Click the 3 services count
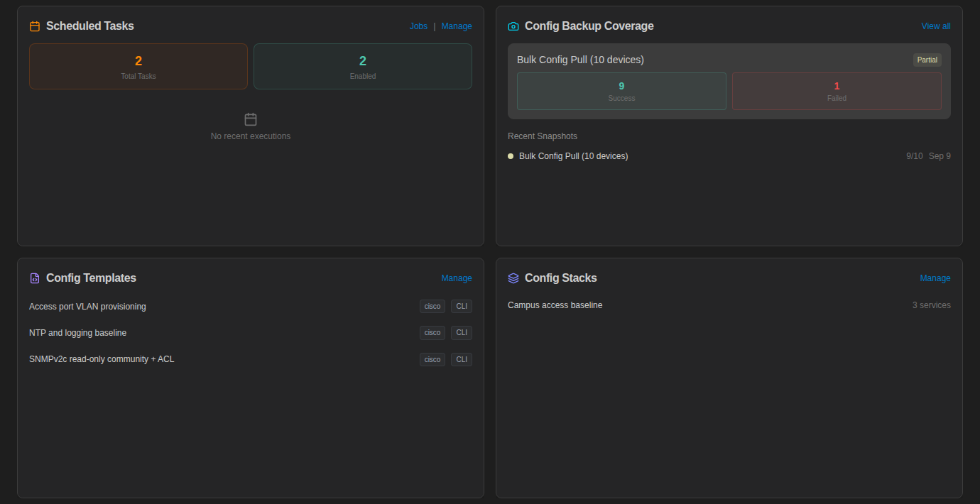 coord(932,305)
